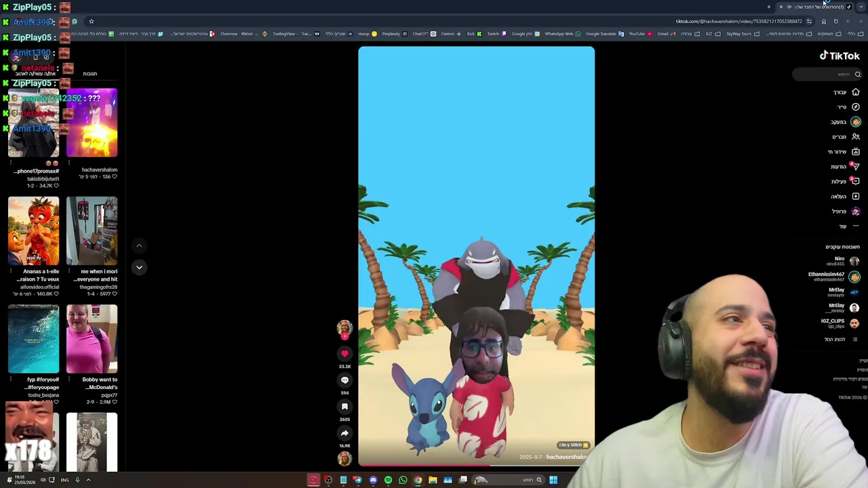Switch the ENG input language
Image resolution: width=868 pixels, height=488 pixels.
point(64,480)
